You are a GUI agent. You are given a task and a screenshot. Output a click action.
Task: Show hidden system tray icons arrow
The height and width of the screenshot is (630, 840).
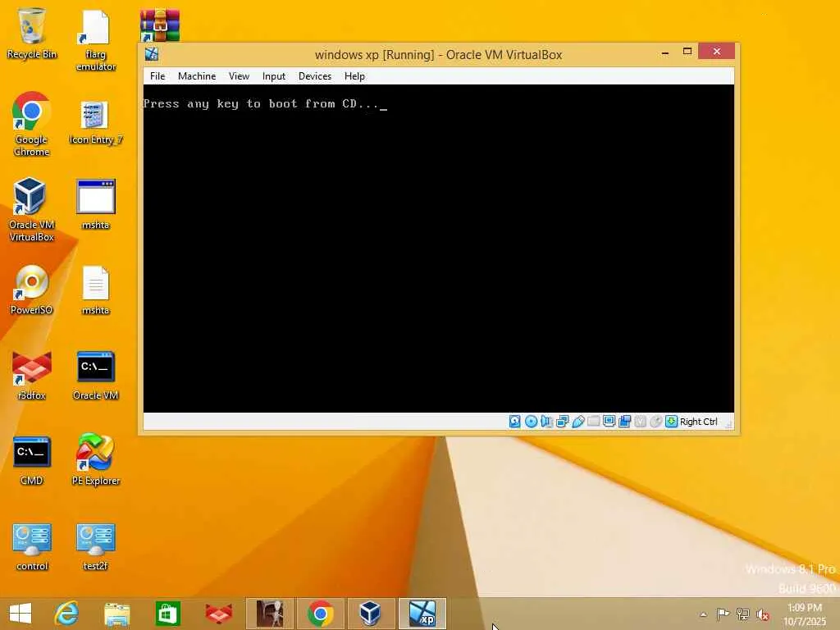click(x=703, y=614)
